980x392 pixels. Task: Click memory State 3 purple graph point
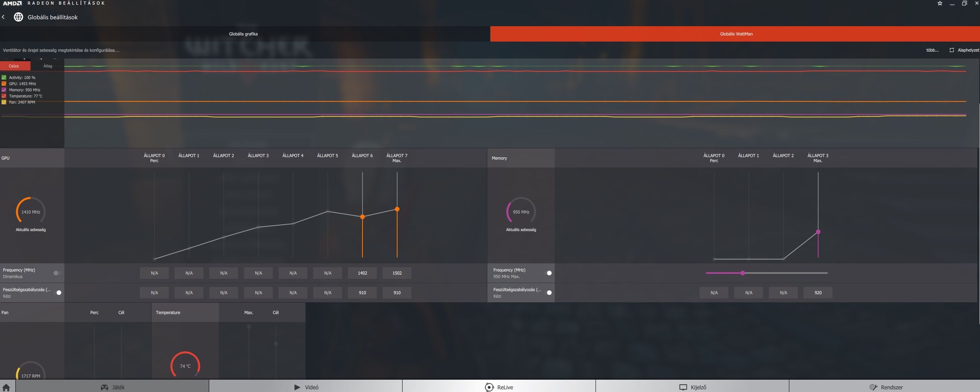[x=818, y=232]
